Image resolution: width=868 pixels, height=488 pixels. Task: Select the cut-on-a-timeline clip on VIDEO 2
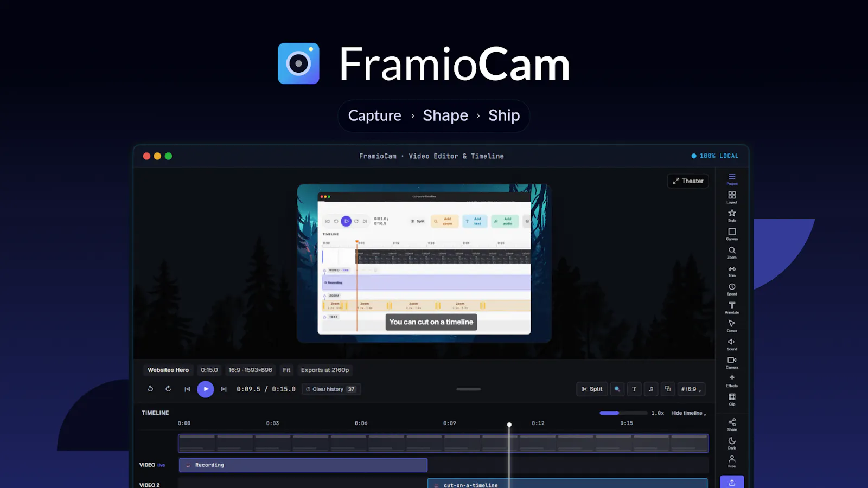tap(567, 484)
